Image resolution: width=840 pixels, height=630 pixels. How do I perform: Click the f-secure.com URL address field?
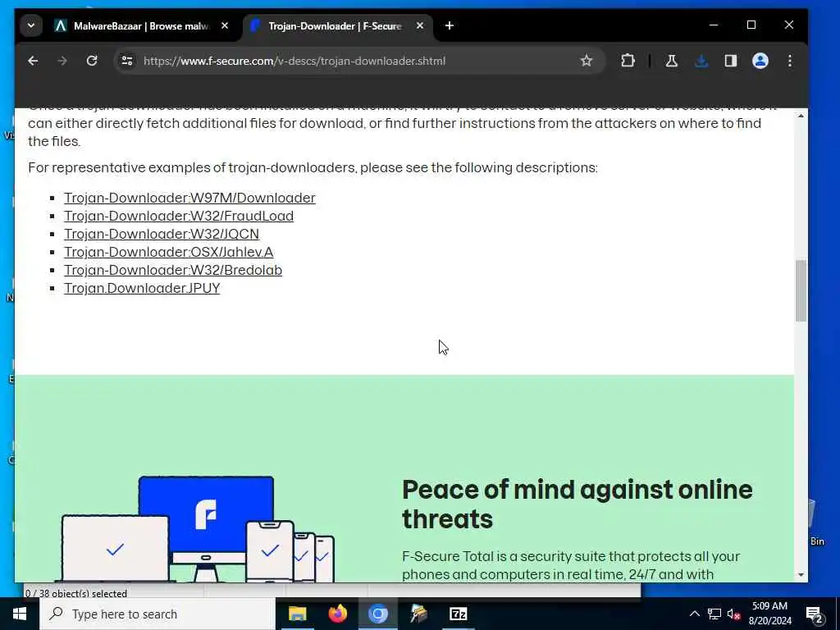[294, 61]
